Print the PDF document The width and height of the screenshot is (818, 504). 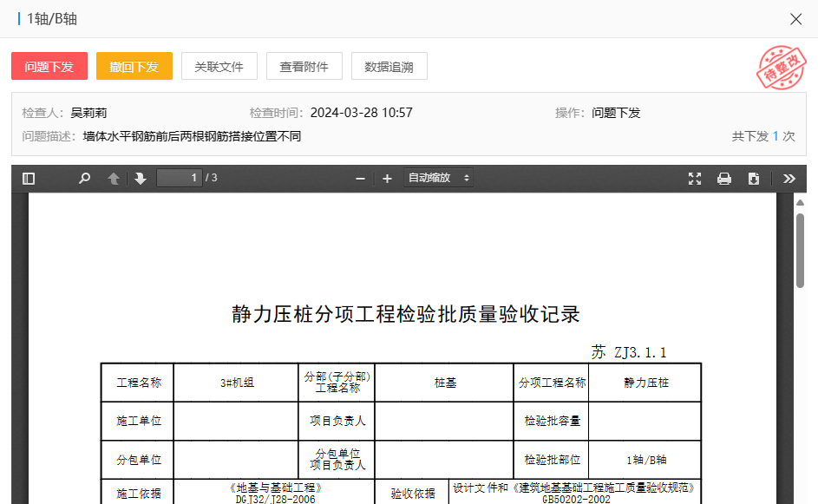coord(724,179)
